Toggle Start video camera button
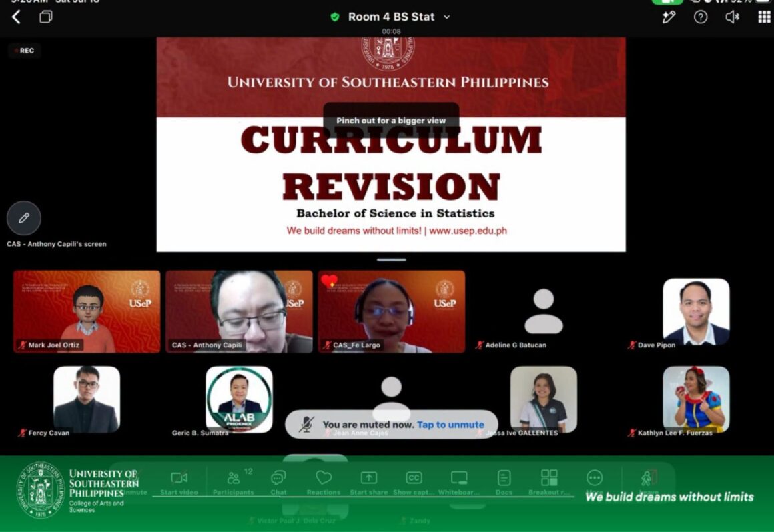This screenshot has height=532, width=774. [x=179, y=483]
